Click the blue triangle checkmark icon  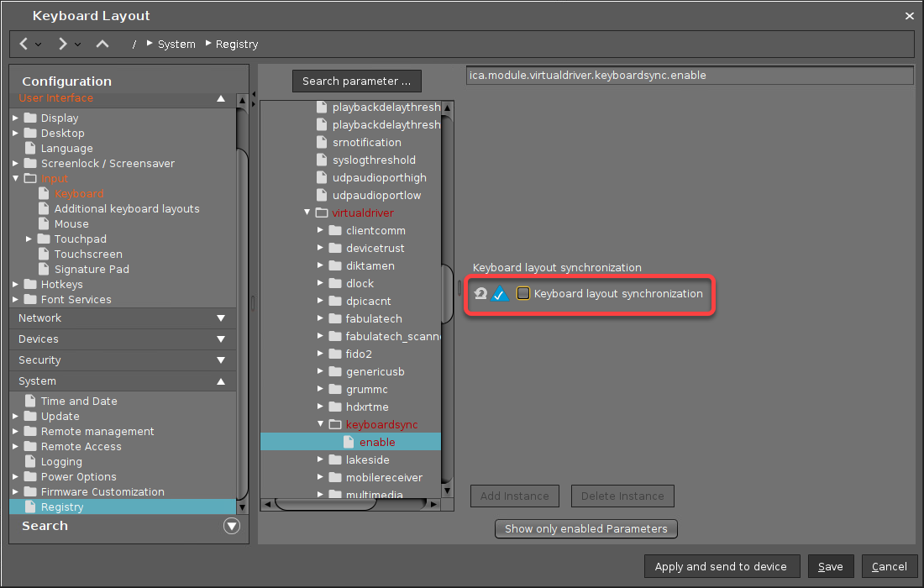[x=500, y=294]
